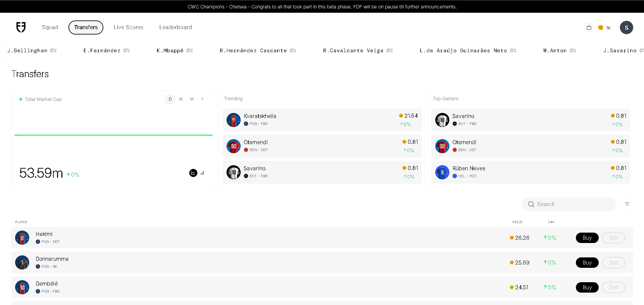Select the M monthly range toggle
The width and height of the screenshot is (644, 305).
192,99
